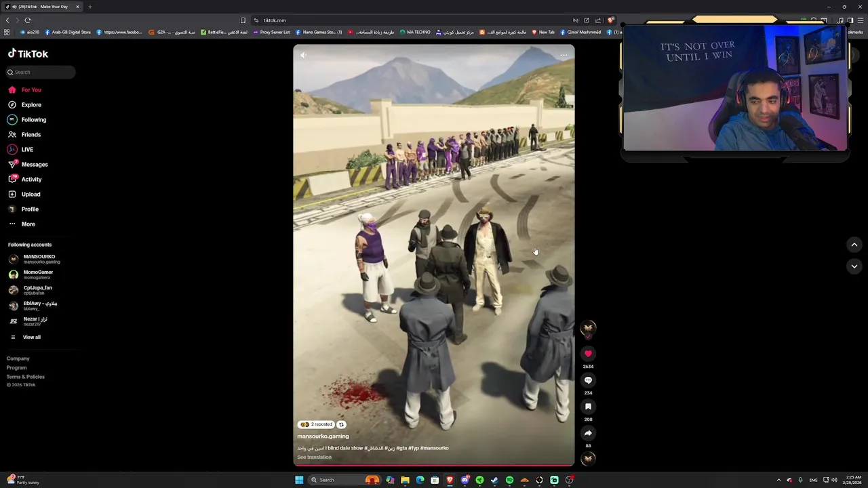This screenshot has height=488, width=868.
Task: Open the ENG language switcher
Action: coord(813,480)
